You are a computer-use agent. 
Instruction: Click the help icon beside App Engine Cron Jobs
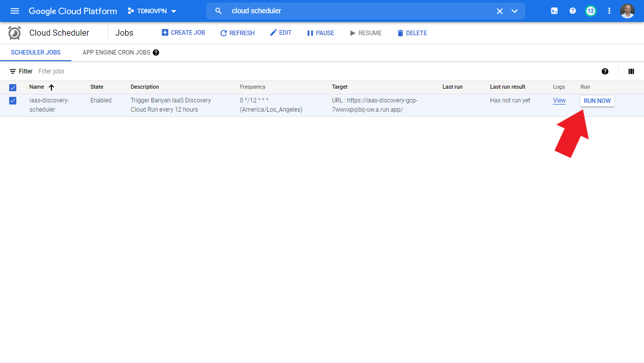pos(156,53)
